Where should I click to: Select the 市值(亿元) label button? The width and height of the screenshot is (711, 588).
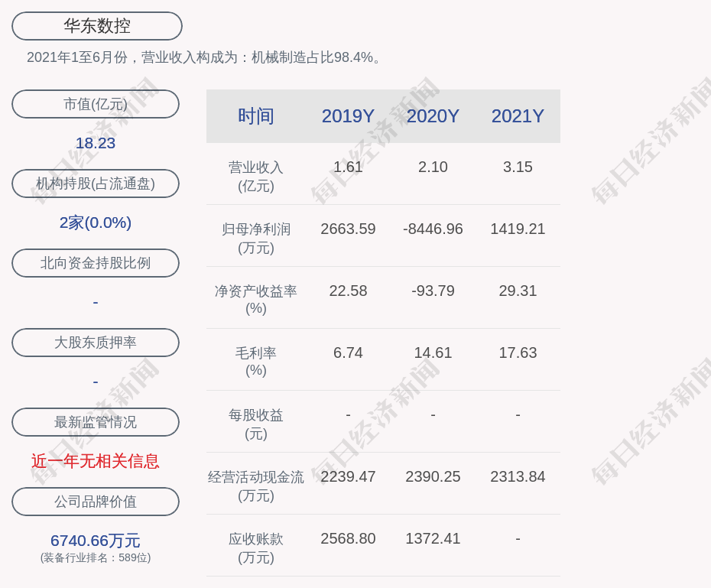pyautogui.click(x=96, y=104)
